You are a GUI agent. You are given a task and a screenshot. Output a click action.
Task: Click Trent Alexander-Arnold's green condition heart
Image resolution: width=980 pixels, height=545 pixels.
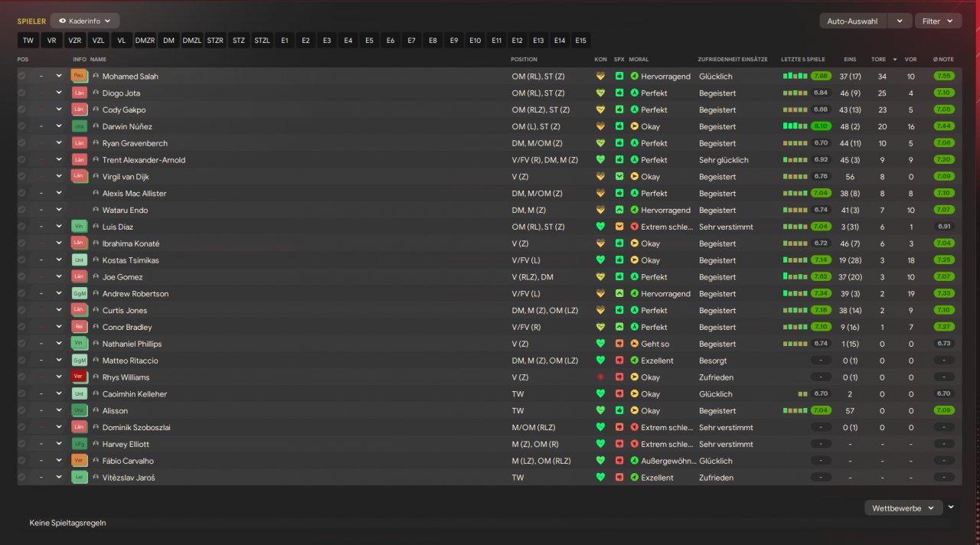(x=600, y=160)
